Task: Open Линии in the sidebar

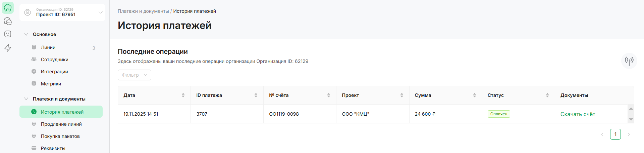Action: (x=48, y=47)
